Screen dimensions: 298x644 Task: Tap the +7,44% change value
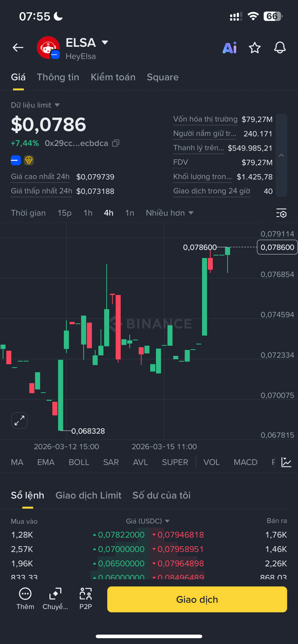tap(25, 143)
